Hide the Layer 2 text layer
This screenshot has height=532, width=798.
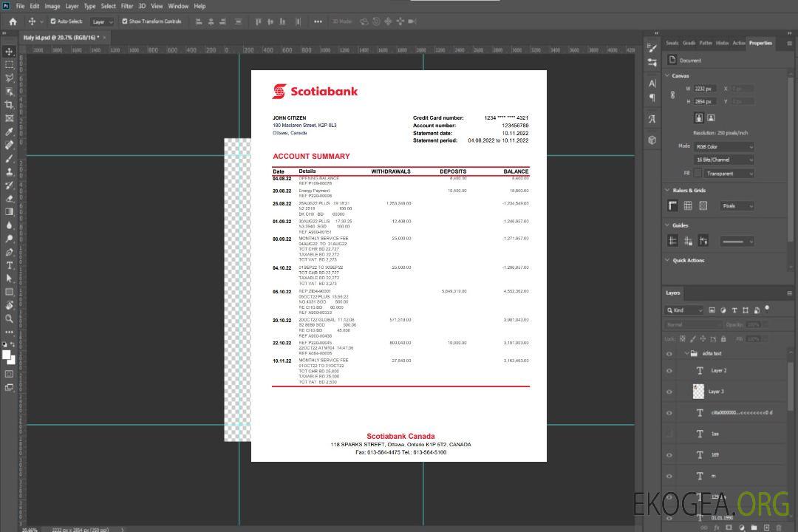[669, 371]
